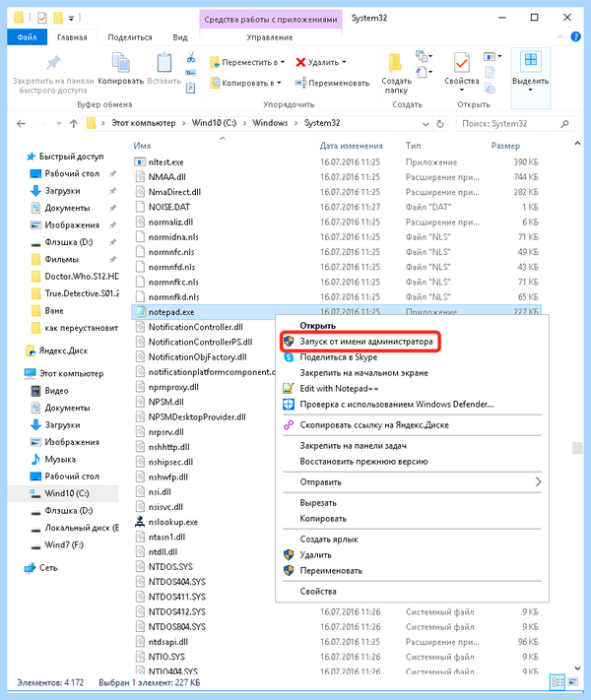Click the nltest.exe file icon

(x=140, y=162)
